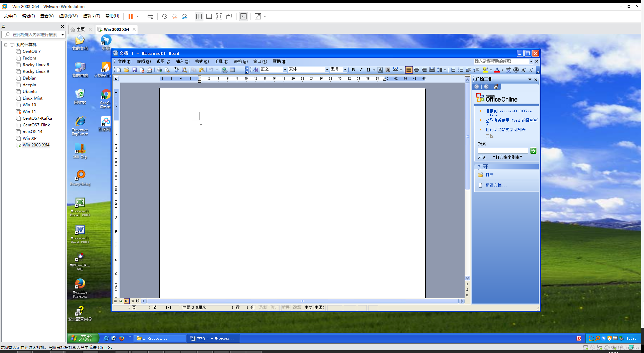Viewport: 644px width, 353px height.
Task: Click the bulleted list icon
Action: coord(461,70)
